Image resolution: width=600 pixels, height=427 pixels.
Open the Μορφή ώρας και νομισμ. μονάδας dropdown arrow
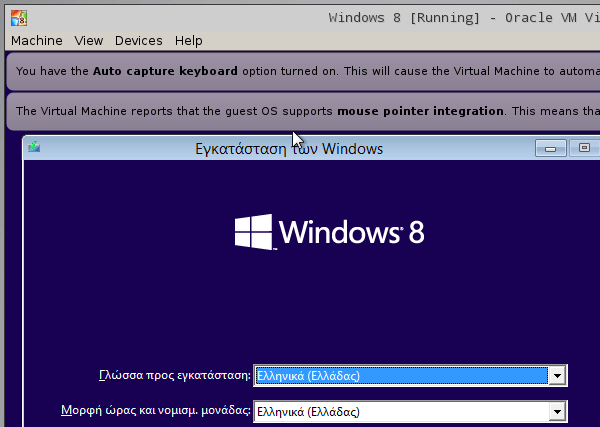pyautogui.click(x=557, y=412)
